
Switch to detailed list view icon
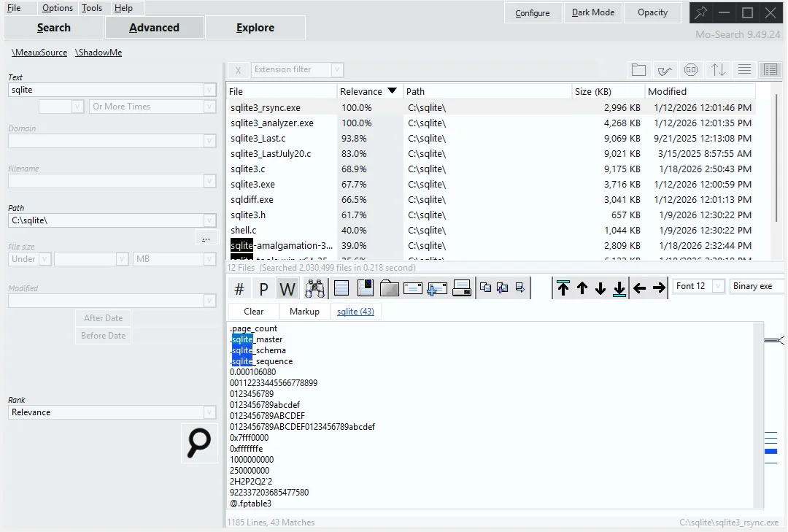[x=769, y=70]
